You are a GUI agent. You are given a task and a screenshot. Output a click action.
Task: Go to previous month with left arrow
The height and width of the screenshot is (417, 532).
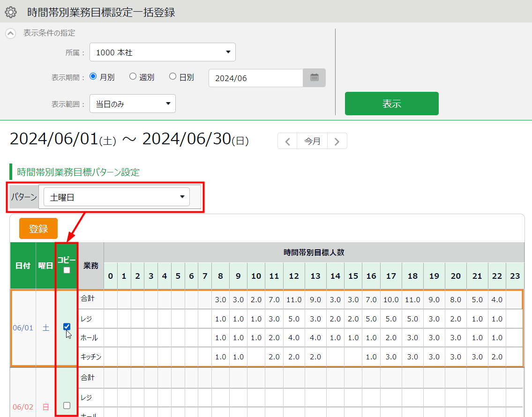[287, 141]
